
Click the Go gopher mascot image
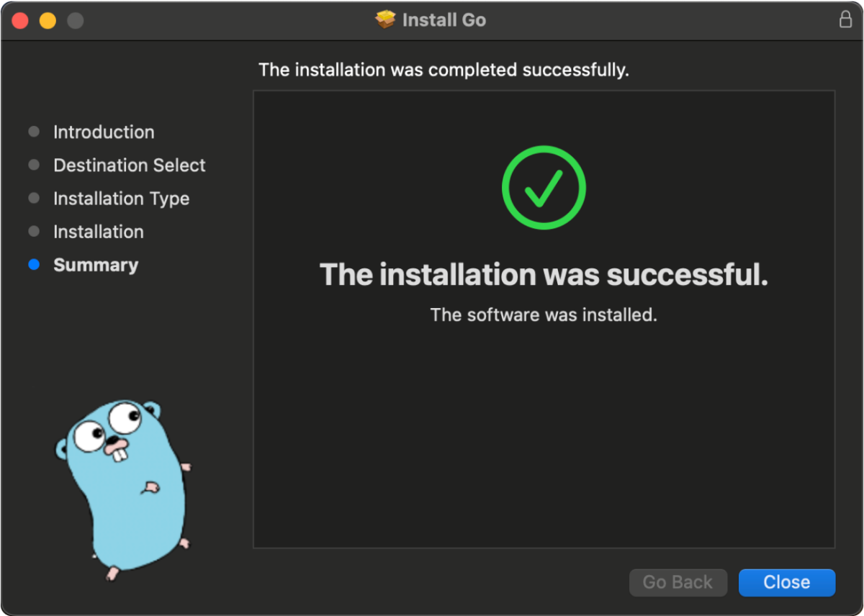click(122, 482)
